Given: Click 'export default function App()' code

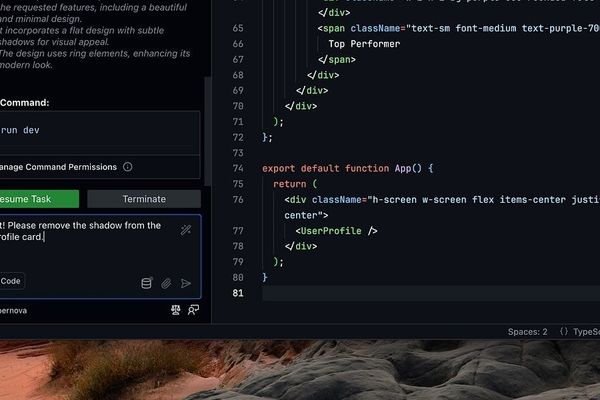Looking at the screenshot, I should click(x=342, y=168).
